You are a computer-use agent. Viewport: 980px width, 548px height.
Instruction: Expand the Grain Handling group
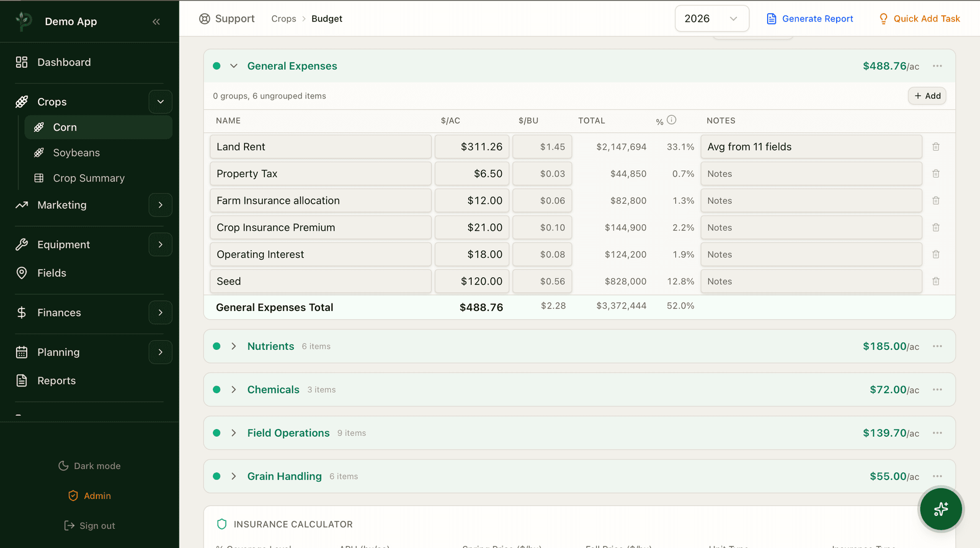[x=234, y=476]
